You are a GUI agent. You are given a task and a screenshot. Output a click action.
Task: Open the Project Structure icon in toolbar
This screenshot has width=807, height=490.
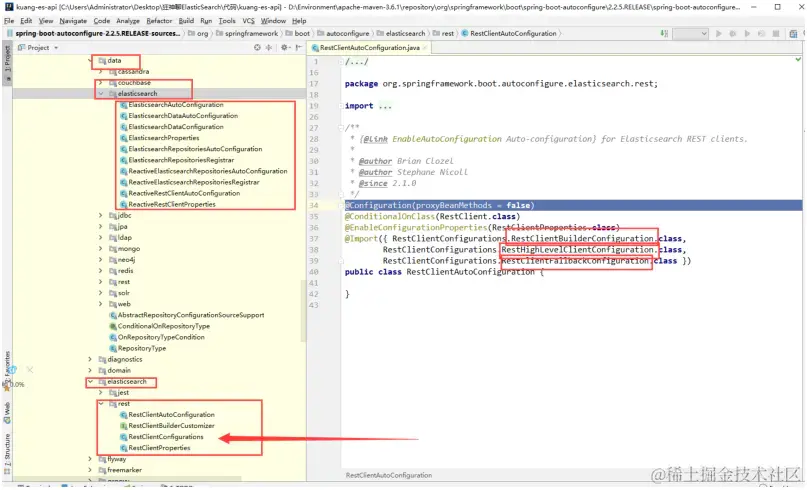click(x=793, y=33)
